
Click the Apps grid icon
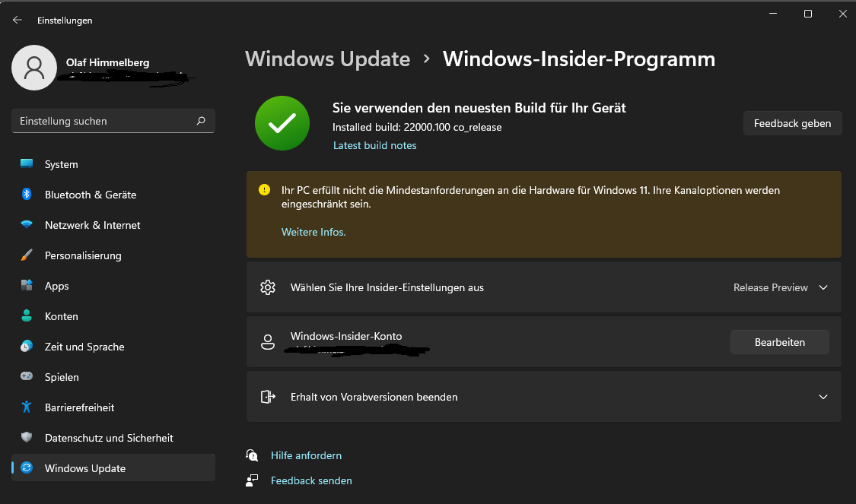click(26, 285)
